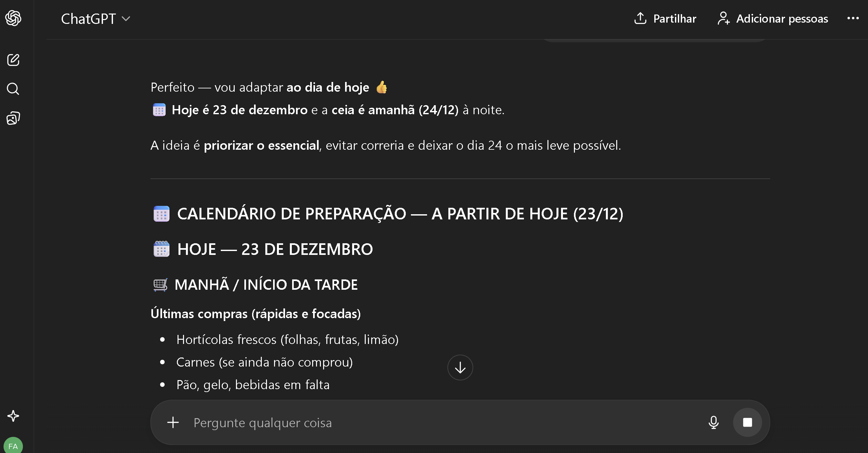Image resolution: width=868 pixels, height=453 pixels.
Task: Activate voice dictation with the microphone icon
Action: click(713, 422)
